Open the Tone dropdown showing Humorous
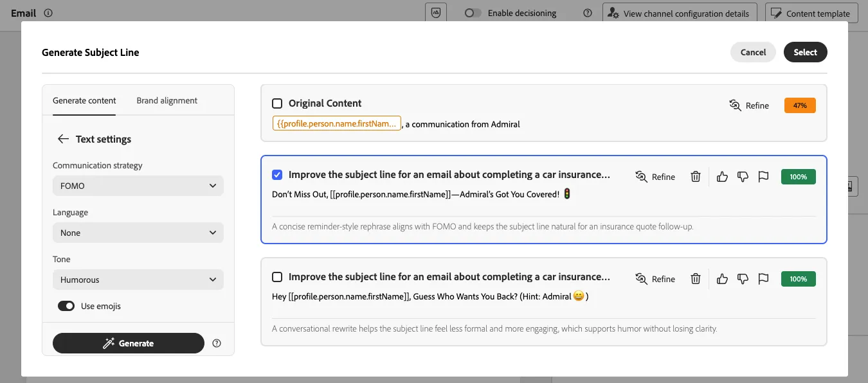 [138, 280]
